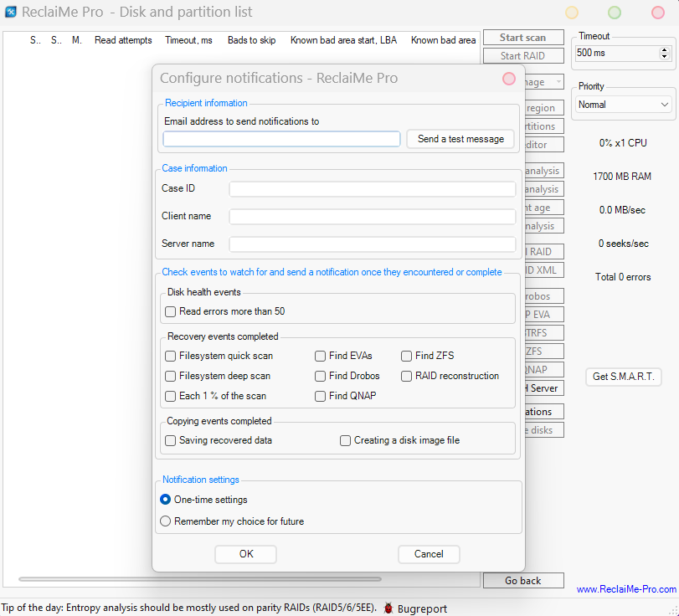Click the Case ID text field

pyautogui.click(x=373, y=189)
